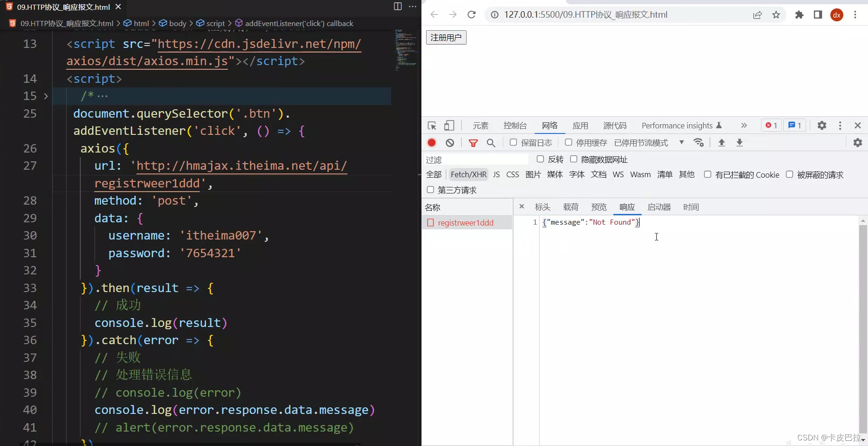Filter requests by Fetch/XHR
The height and width of the screenshot is (446, 868).
(468, 174)
